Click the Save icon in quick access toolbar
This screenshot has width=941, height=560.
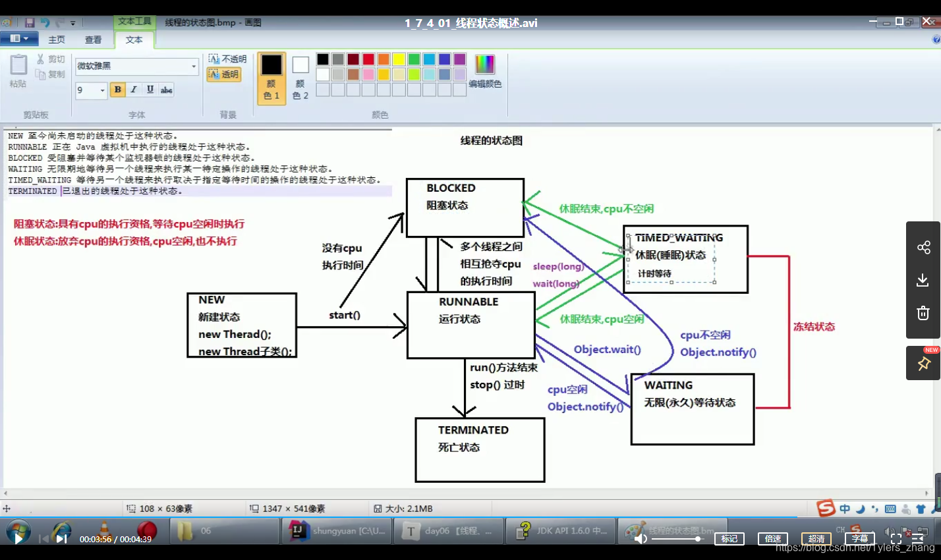30,22
